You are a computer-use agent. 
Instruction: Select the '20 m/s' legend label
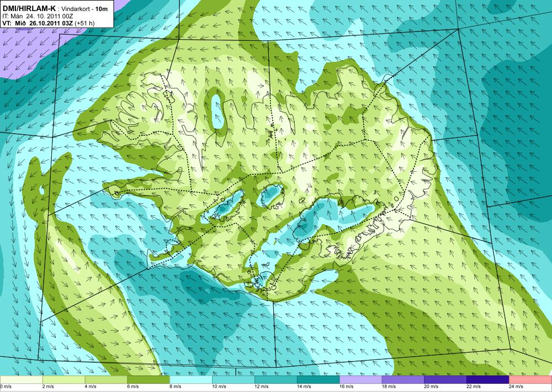coord(431,386)
